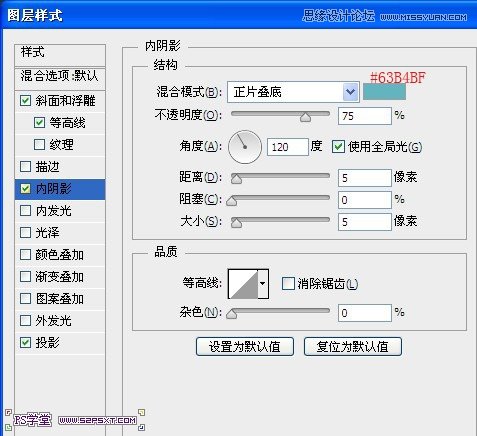Uncheck the 斜面和浮雕 checkbox
The width and height of the screenshot is (477, 436).
(25, 101)
